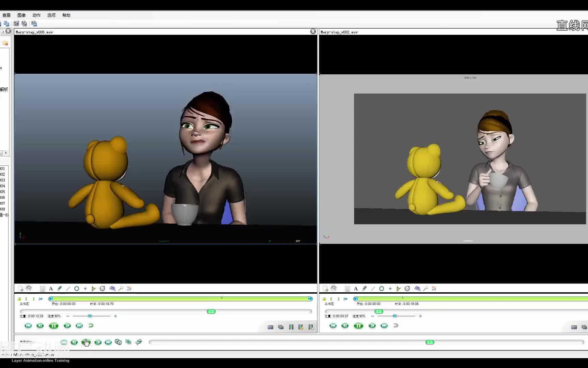This screenshot has height=368, width=588.
Task: Open the 选项 menu
Action: [x=51, y=15]
